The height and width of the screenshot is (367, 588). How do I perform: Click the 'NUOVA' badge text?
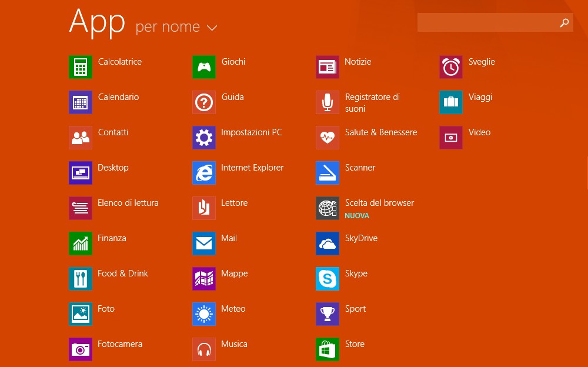357,216
